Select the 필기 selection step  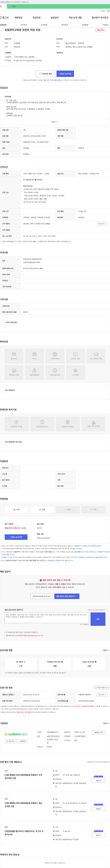pos(68,510)
